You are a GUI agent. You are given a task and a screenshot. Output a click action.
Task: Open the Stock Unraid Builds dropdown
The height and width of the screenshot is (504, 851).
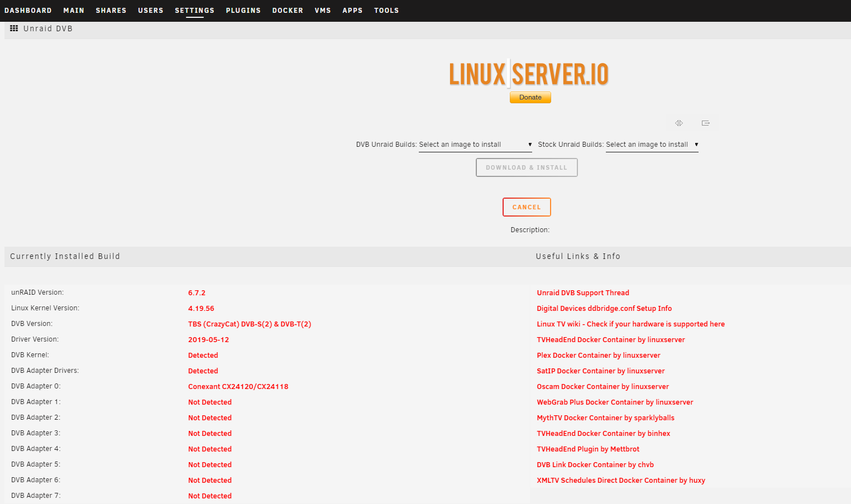tap(652, 145)
